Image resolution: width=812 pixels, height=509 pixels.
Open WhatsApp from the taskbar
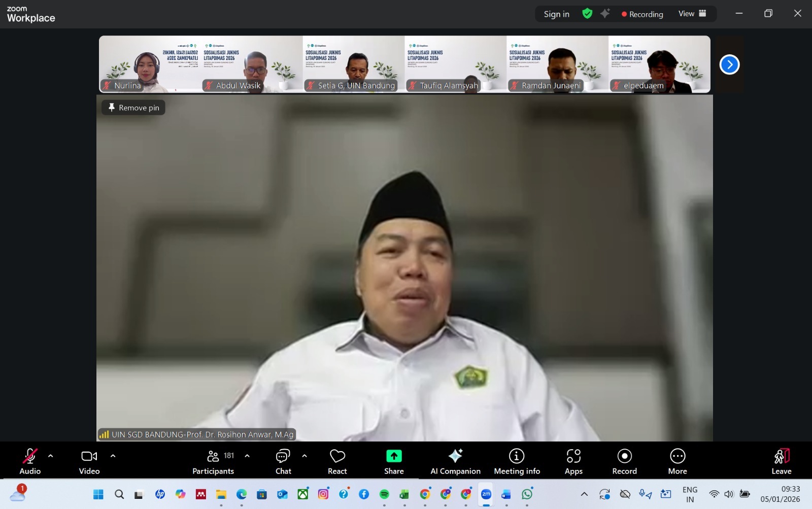point(527,494)
